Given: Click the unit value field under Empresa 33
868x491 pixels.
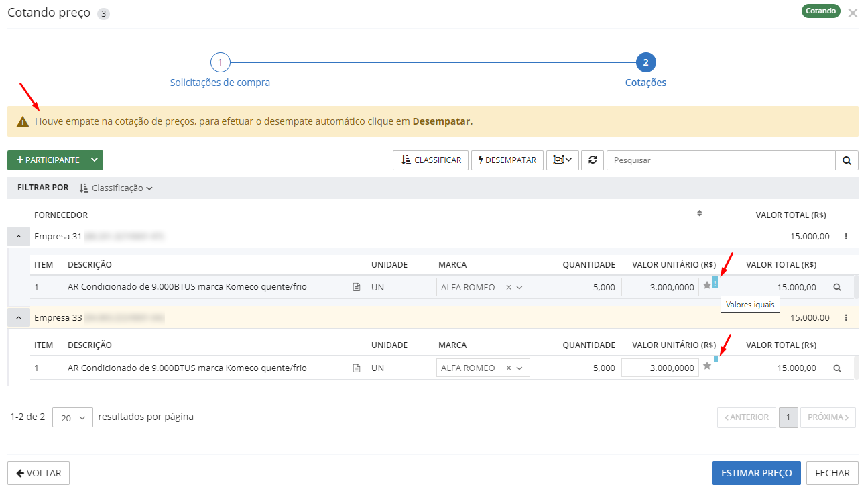Looking at the screenshot, I should 660,368.
